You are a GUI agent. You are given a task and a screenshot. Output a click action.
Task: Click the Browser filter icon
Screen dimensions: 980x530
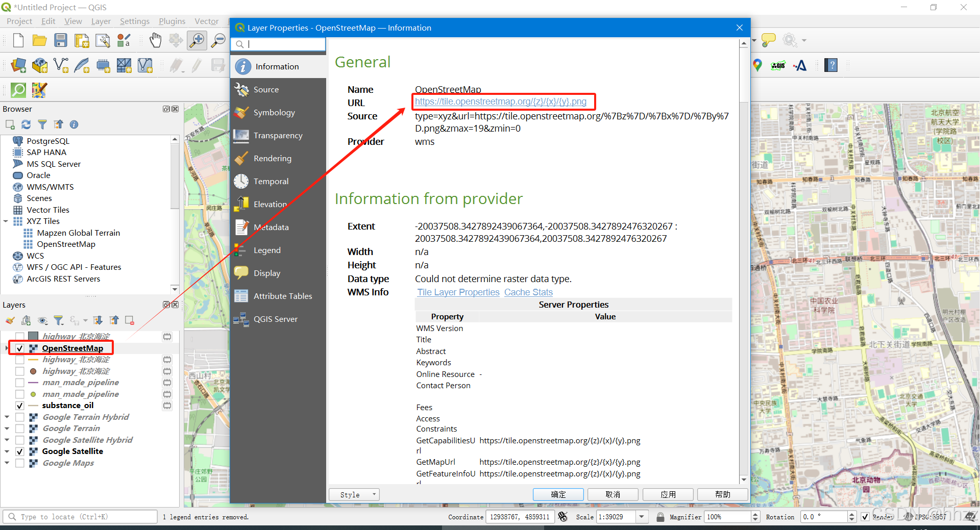click(x=42, y=124)
